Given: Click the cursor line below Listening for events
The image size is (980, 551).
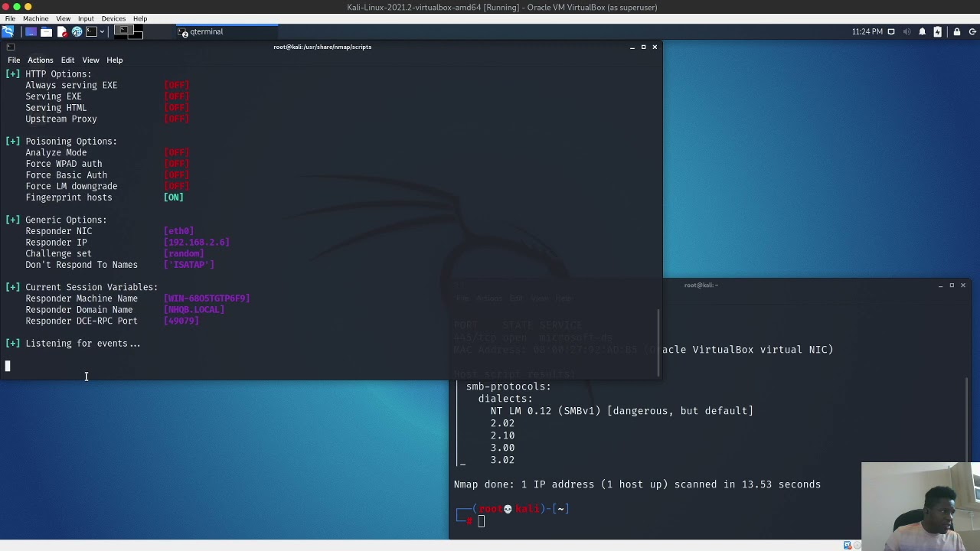Looking at the screenshot, I should (x=8, y=366).
